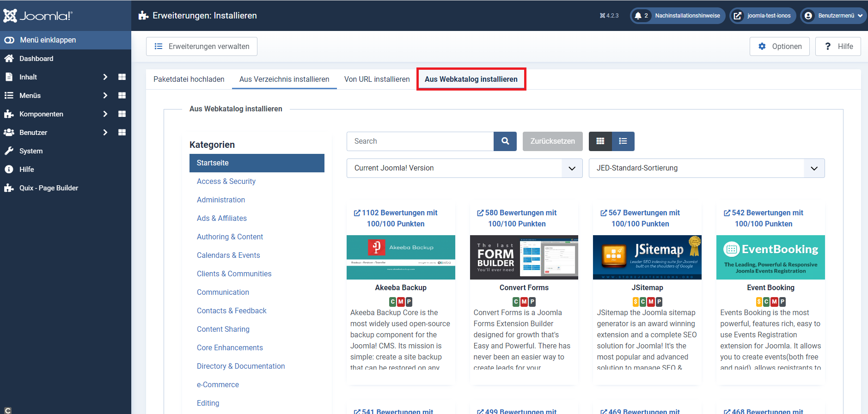Open Optionen settings
Viewport: 868px width, 414px height.
pyautogui.click(x=780, y=47)
